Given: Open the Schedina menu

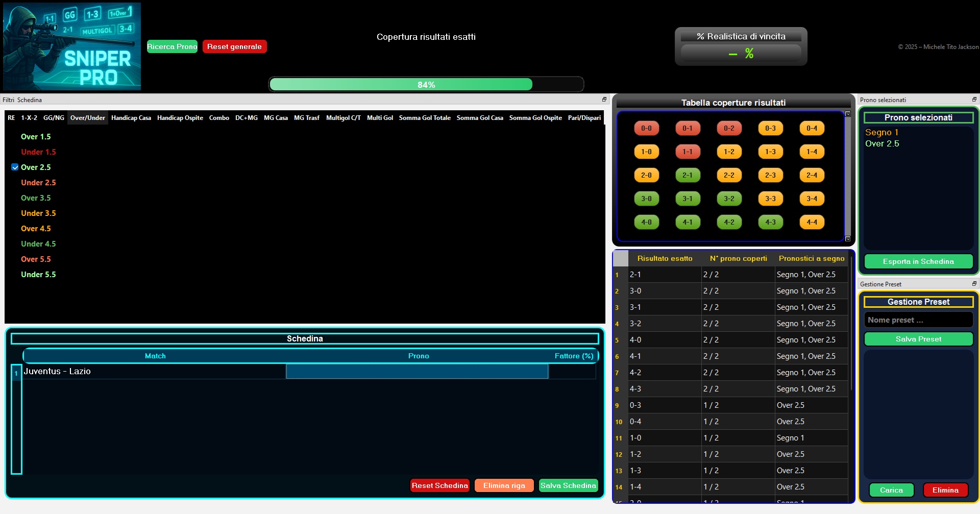Looking at the screenshot, I should [30, 100].
